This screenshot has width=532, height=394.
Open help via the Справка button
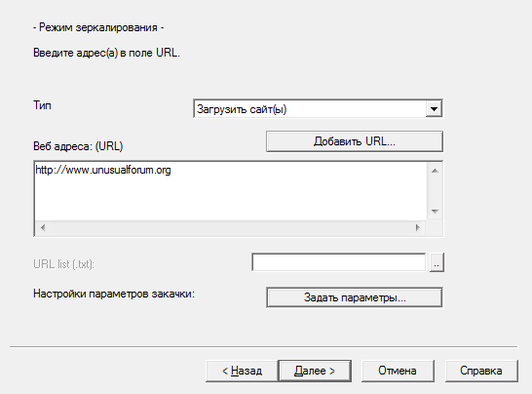pos(481,371)
